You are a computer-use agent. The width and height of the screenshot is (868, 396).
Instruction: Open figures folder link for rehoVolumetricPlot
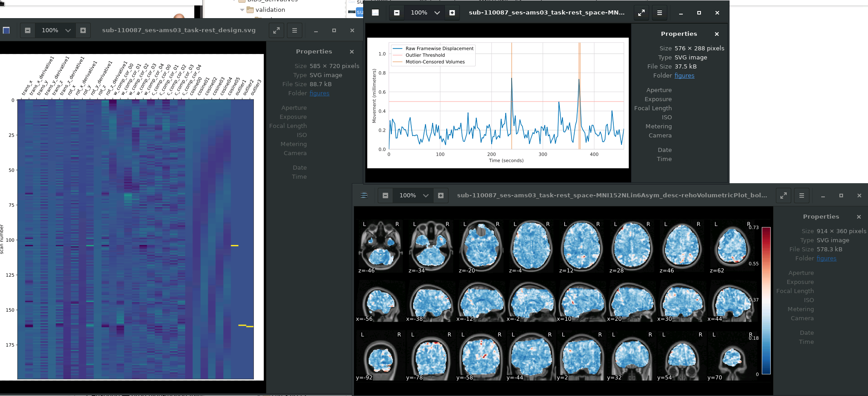[826, 259]
